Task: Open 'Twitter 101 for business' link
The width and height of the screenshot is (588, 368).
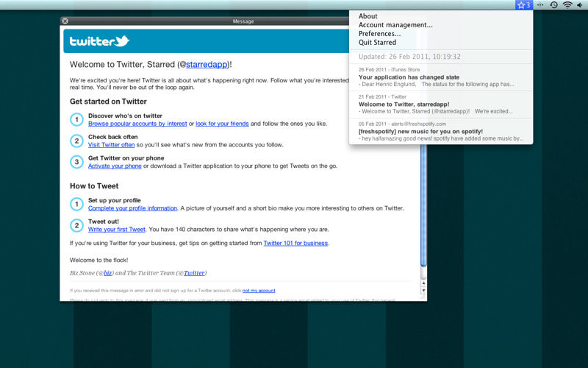Action: (x=295, y=243)
